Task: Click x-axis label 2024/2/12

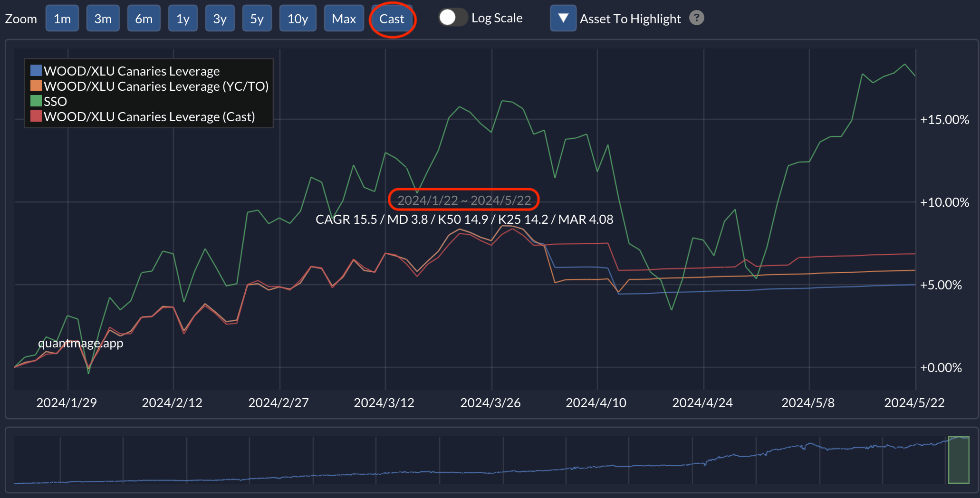Action: 172,403
